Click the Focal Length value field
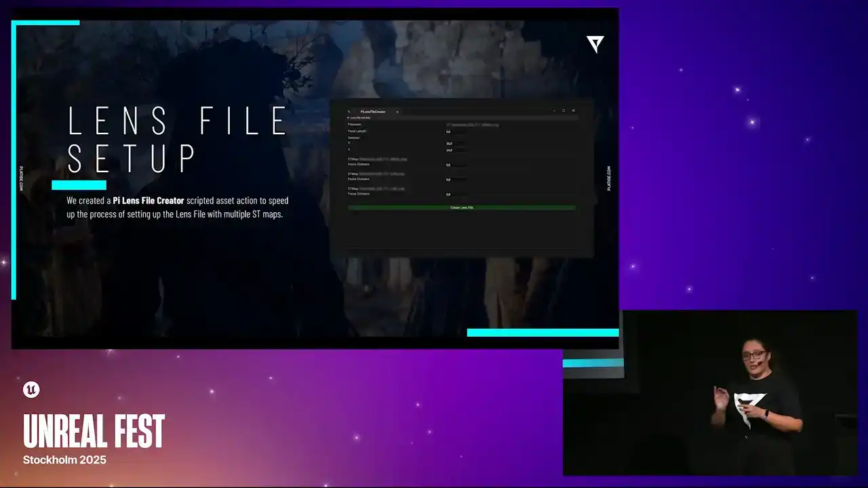Image resolution: width=868 pixels, height=488 pixels. 455,131
